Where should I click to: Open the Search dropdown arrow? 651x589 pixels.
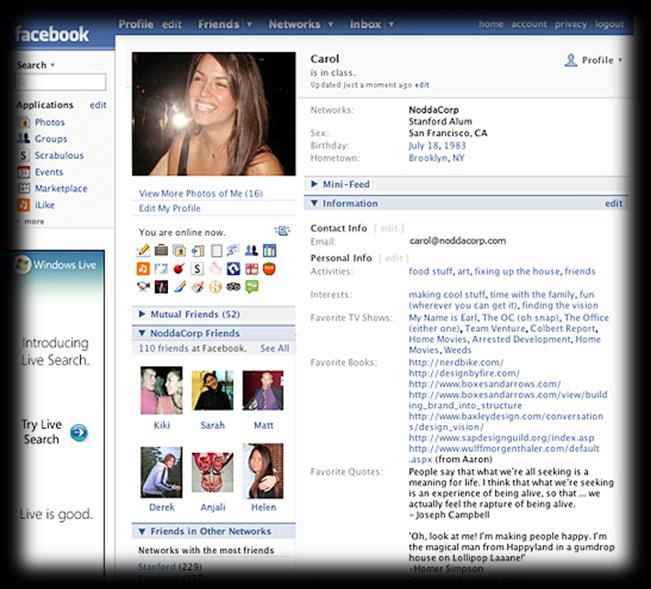[x=53, y=65]
